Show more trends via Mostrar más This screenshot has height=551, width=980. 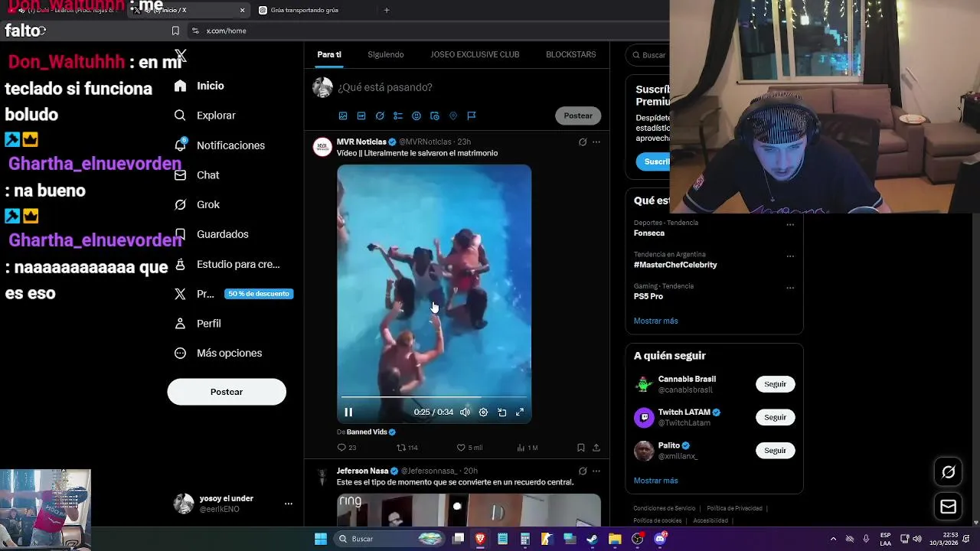655,321
